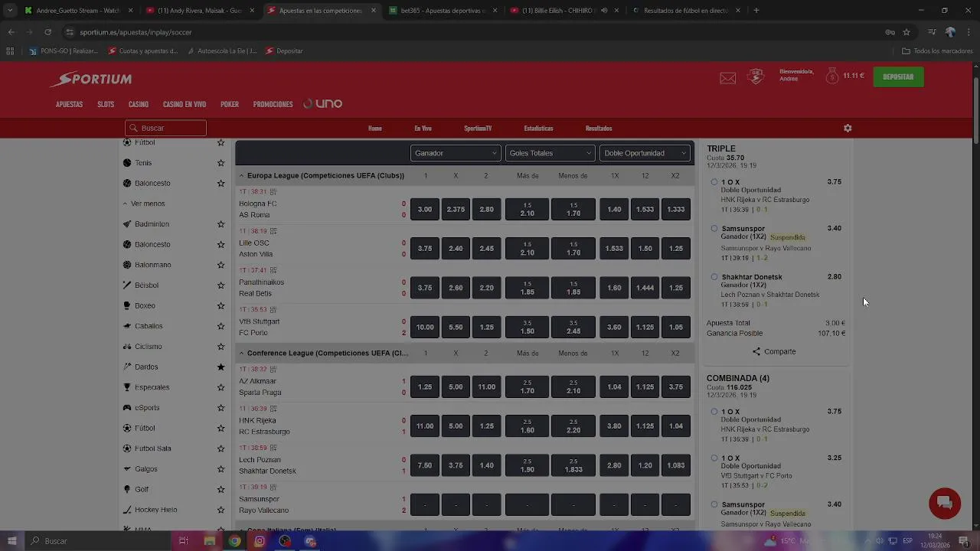Click the eSports gamepad icon
This screenshot has width=980, height=551.
coord(127,408)
